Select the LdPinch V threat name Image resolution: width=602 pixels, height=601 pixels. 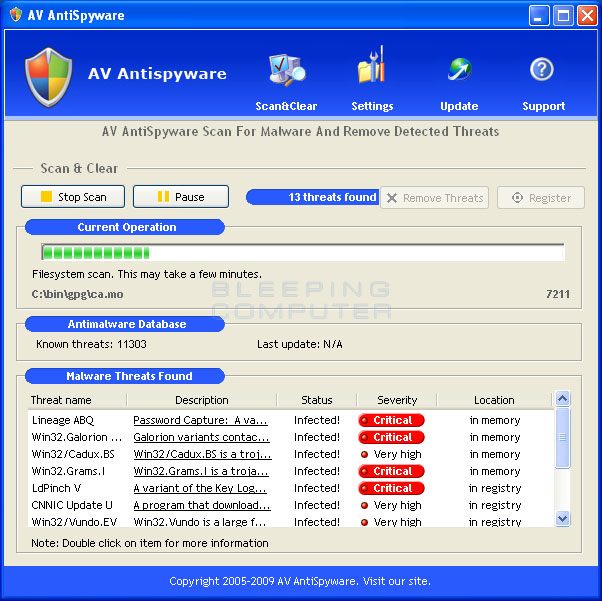(56, 488)
